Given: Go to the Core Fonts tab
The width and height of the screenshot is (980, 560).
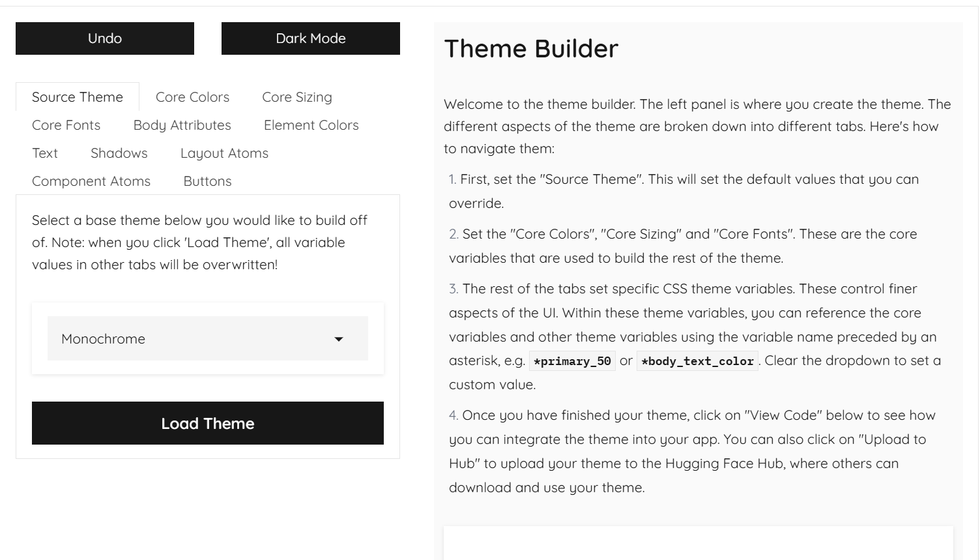Looking at the screenshot, I should pyautogui.click(x=66, y=125).
